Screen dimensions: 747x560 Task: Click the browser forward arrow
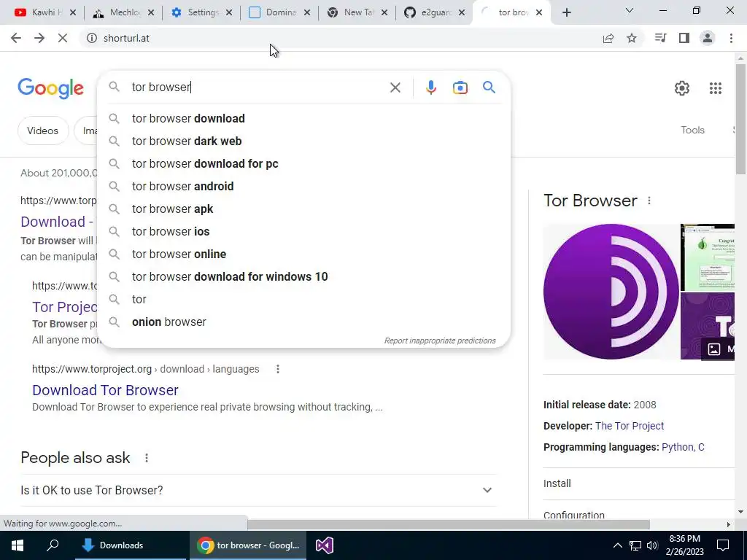click(39, 38)
